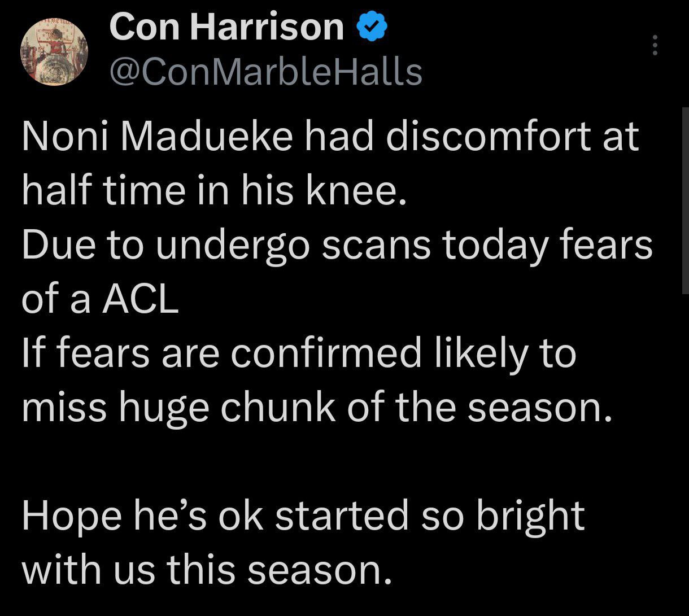
Task: Click the text "miss huge chunk of the season."
Action: (317, 408)
